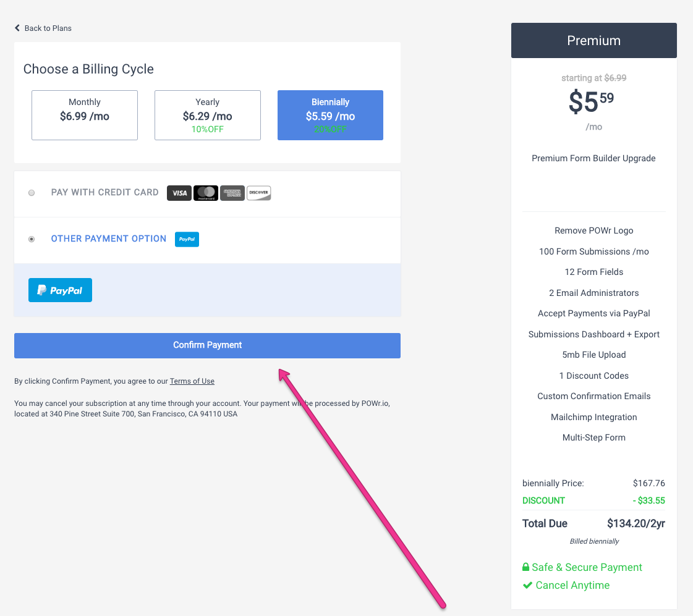Select Other Payment Option radio button
The image size is (693, 616).
pos(32,239)
